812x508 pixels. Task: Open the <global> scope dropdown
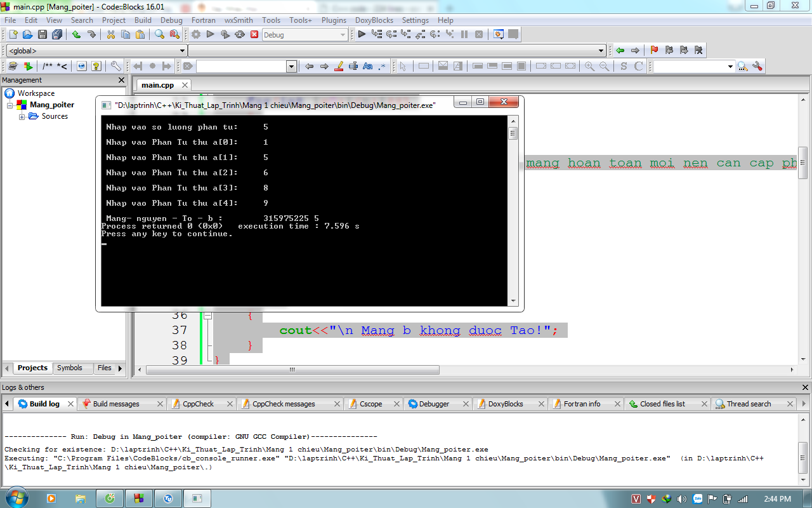click(182, 51)
